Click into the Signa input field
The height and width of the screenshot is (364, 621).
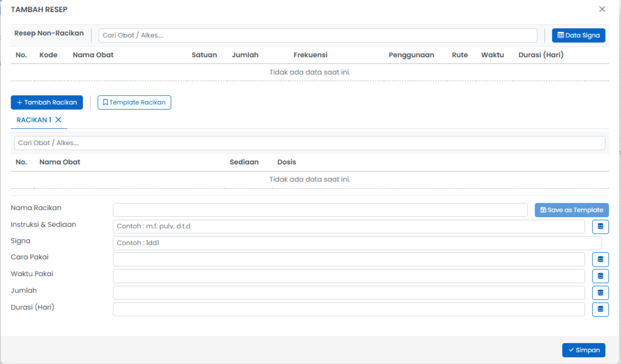356,243
